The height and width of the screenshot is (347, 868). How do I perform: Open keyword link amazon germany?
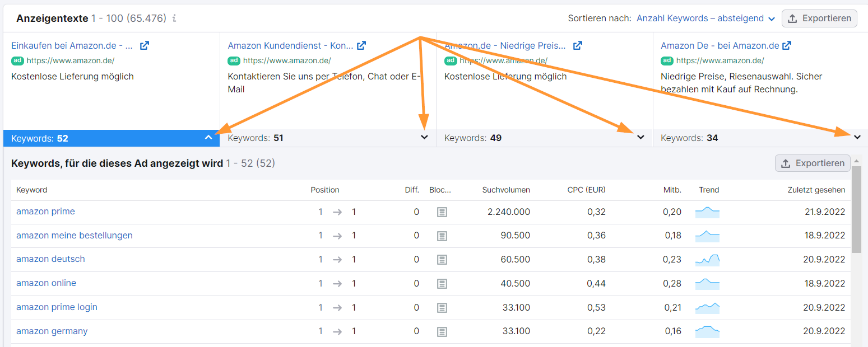pyautogui.click(x=52, y=331)
